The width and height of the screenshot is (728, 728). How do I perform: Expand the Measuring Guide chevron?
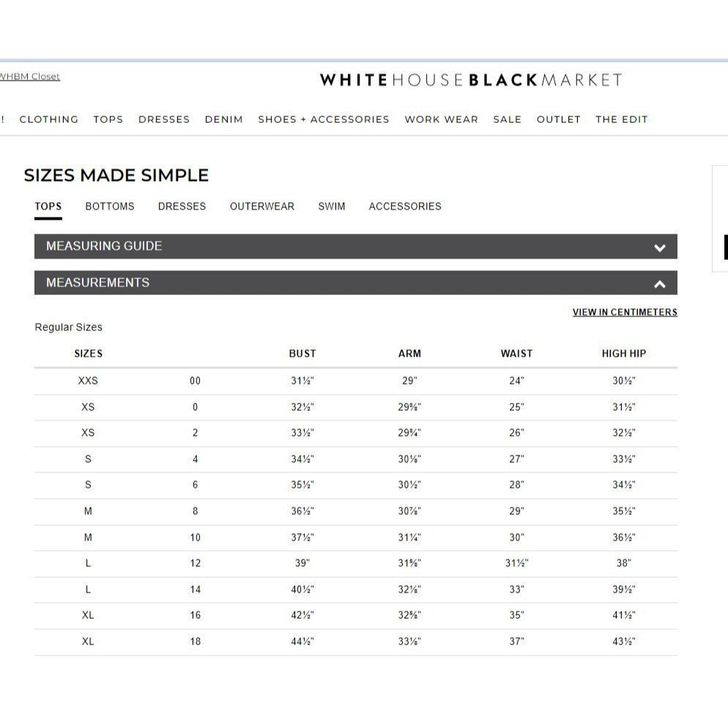[x=659, y=248]
